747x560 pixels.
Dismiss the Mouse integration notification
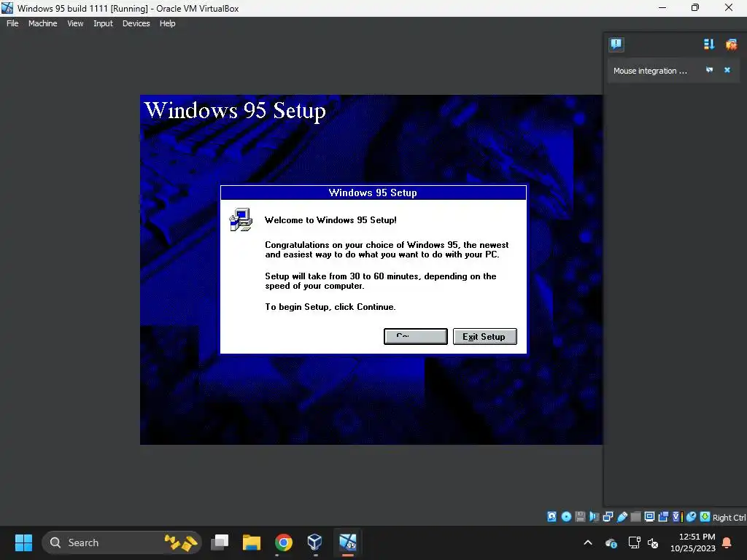pyautogui.click(x=727, y=70)
